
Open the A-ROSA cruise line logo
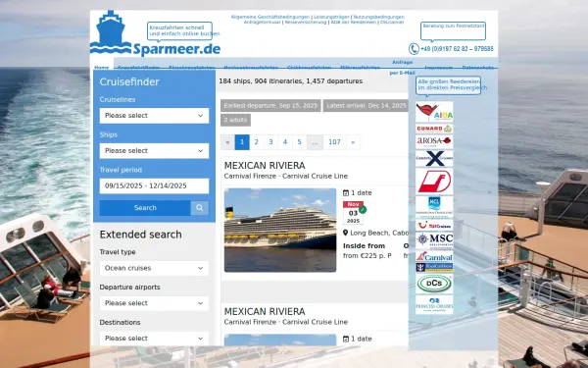tap(434, 141)
